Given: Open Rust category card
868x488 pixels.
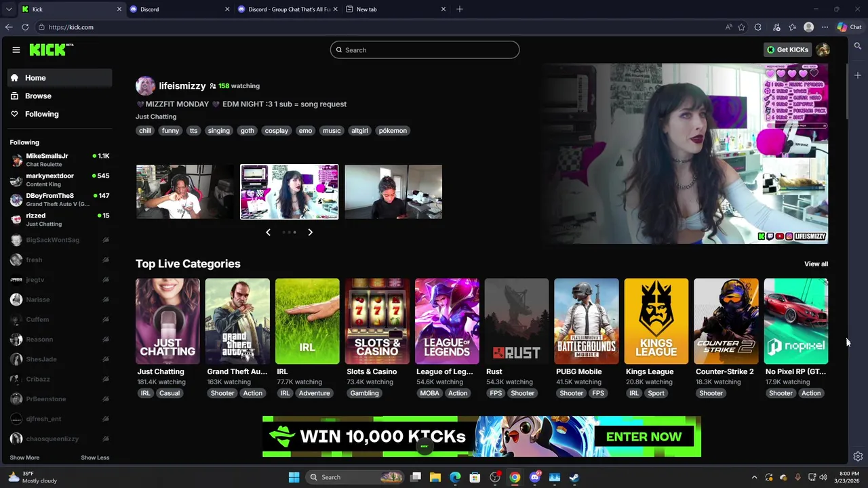Looking at the screenshot, I should (x=517, y=321).
